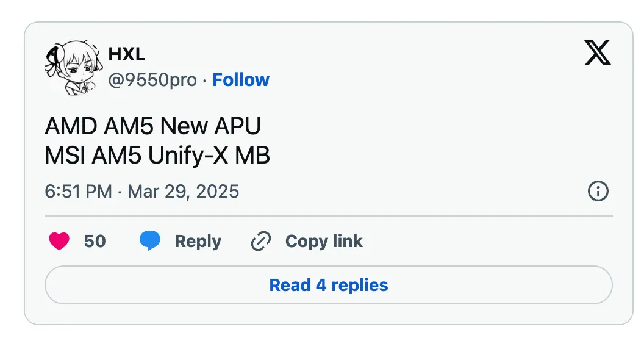
Task: Click the like count of 50
Action: (x=95, y=242)
